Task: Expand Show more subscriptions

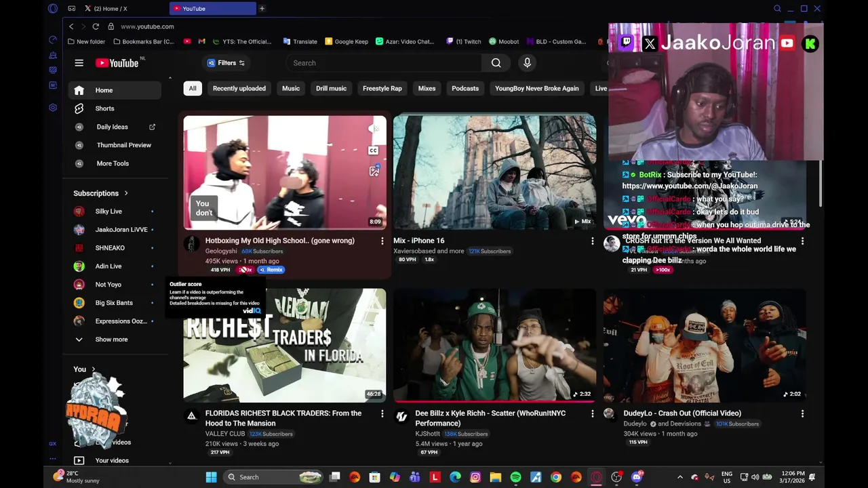Action: (115, 340)
